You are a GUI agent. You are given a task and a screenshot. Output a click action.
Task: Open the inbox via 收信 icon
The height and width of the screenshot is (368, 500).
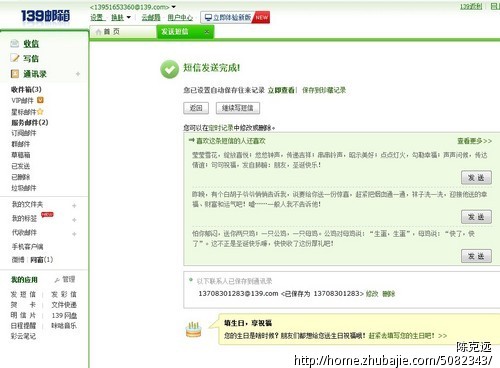(15, 43)
